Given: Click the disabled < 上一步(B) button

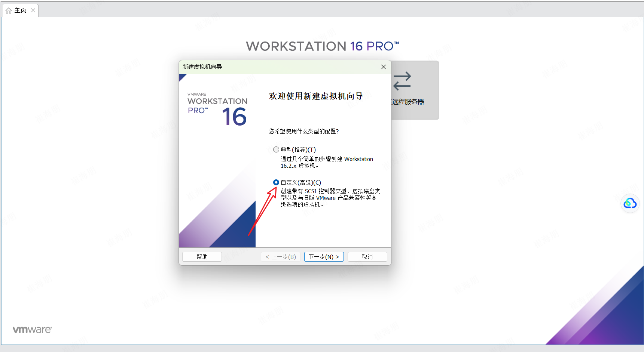Looking at the screenshot, I should tap(281, 257).
